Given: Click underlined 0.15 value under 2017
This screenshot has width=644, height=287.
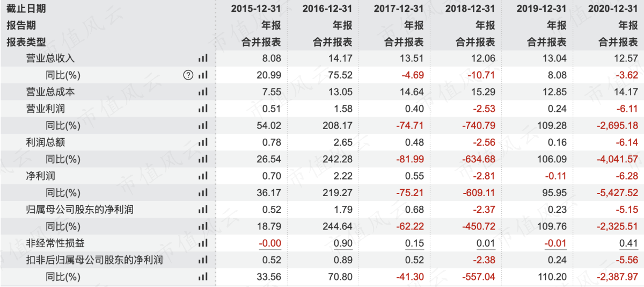Looking at the screenshot, I should tap(414, 243).
